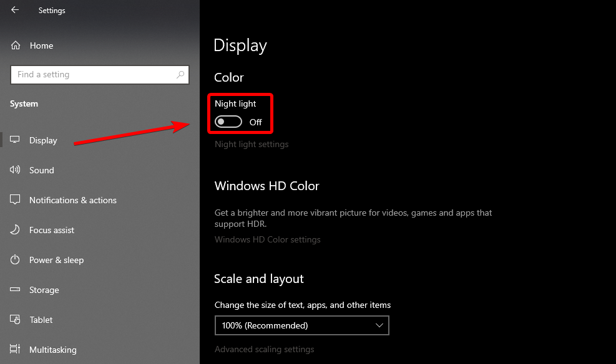
Task: Select Tablet in the sidebar
Action: click(x=41, y=320)
